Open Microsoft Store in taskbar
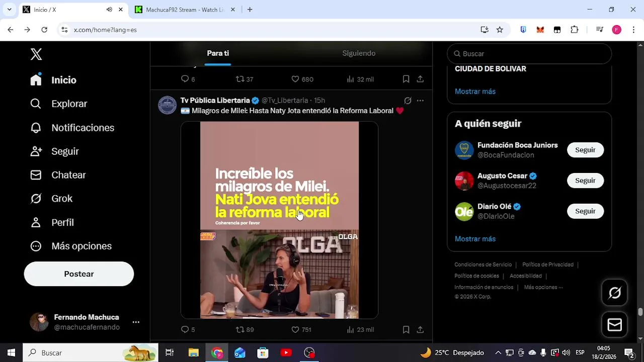The width and height of the screenshot is (644, 362). 263,353
